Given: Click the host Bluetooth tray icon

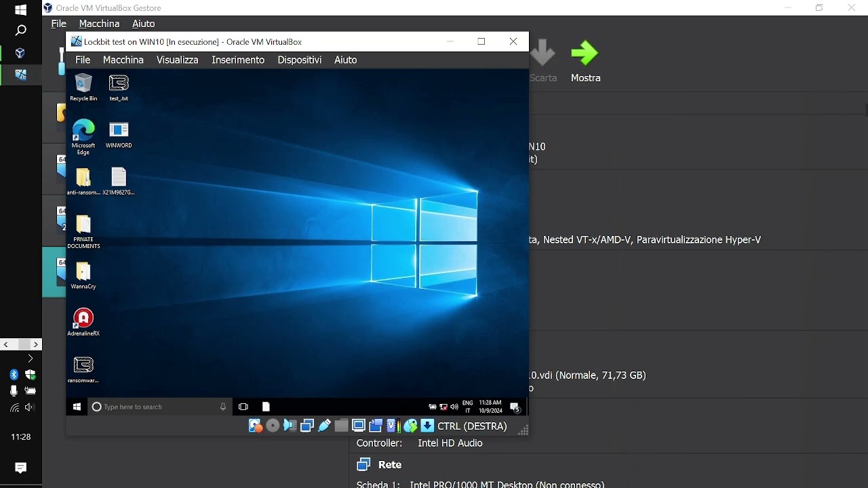Looking at the screenshot, I should [14, 375].
